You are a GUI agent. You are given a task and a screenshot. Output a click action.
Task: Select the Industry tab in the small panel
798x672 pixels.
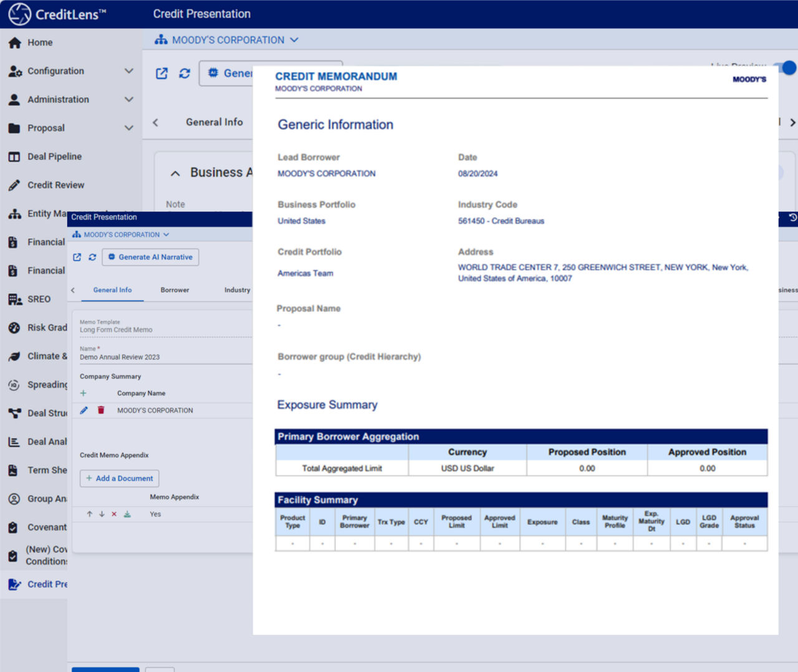237,290
